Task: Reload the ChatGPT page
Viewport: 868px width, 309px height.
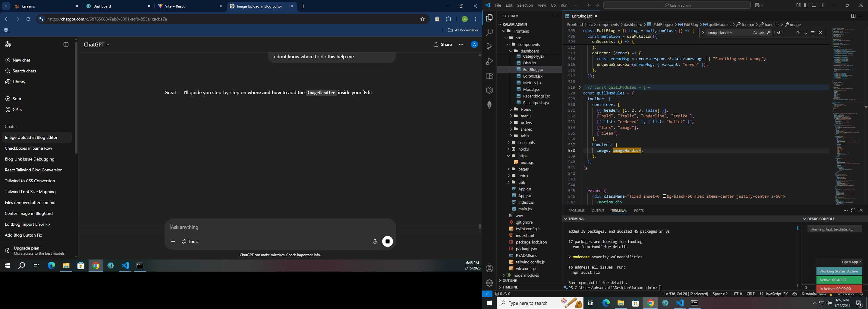Action: 28,19
